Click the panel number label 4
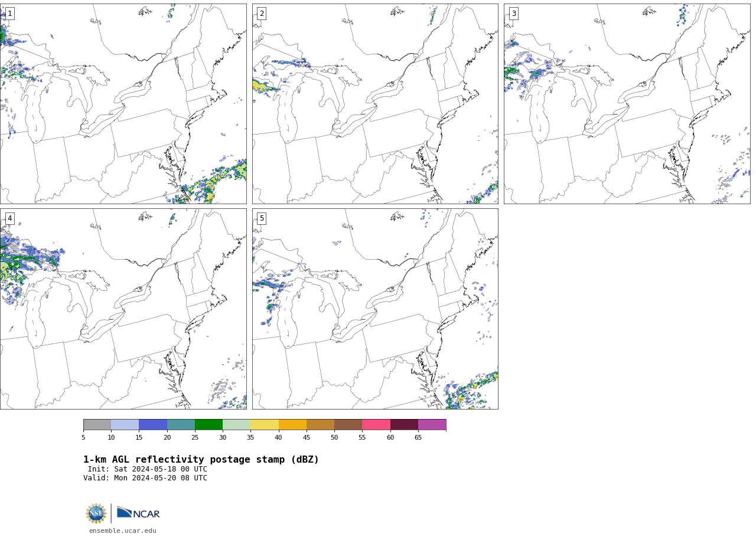The width and height of the screenshot is (756, 537). [9, 218]
